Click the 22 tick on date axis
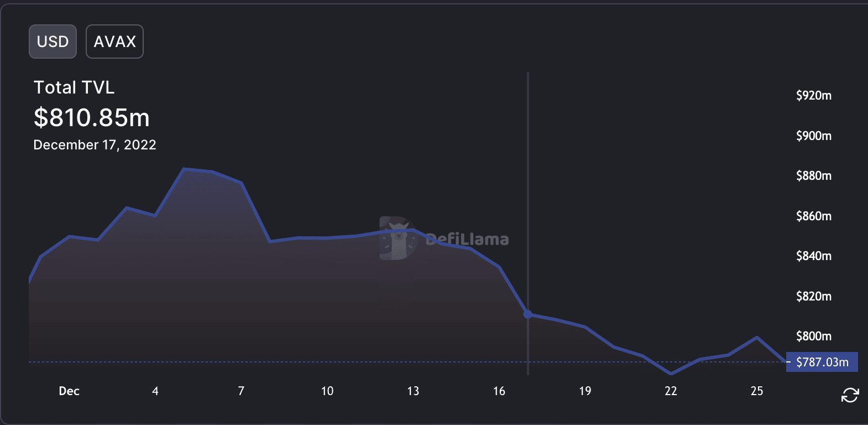Viewport: 868px width, 425px height. 671,391
